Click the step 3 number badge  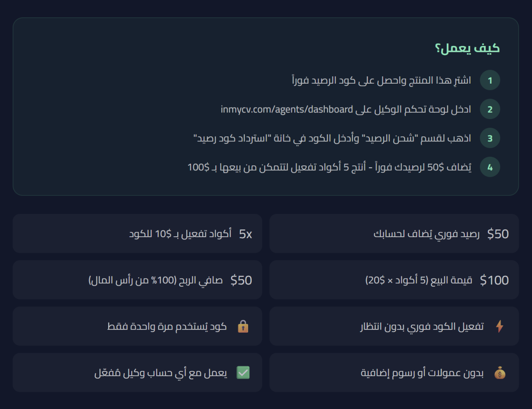tap(490, 139)
